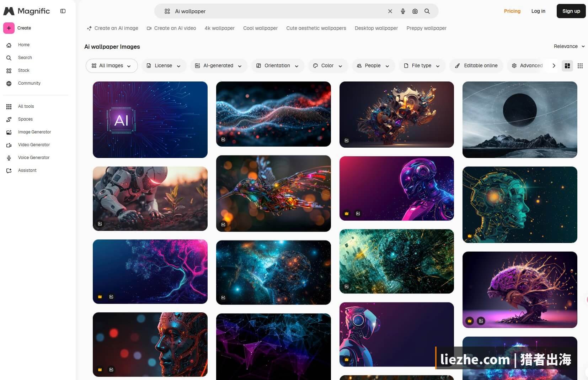The height and width of the screenshot is (380, 588).
Task: Click the search category selector icon
Action: (x=167, y=11)
